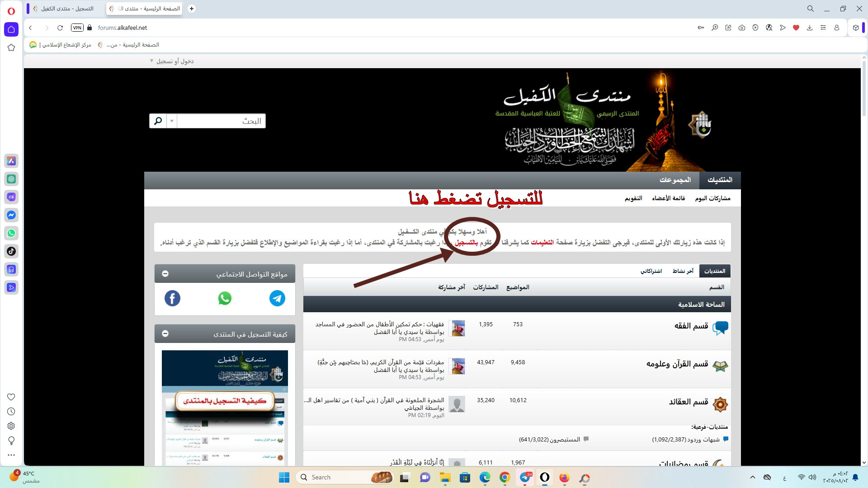This screenshot has width=868, height=488.
Task: Open the Facebook social link icon
Action: (x=172, y=298)
